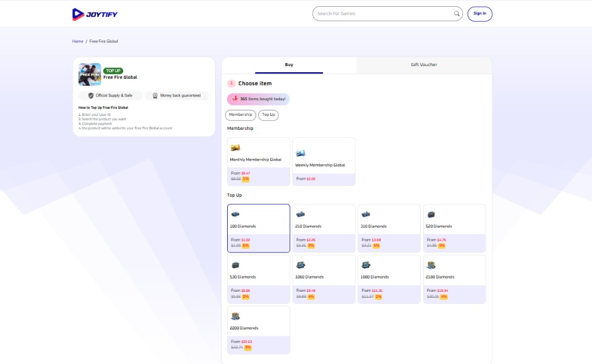Viewport: 592px width, 364px height.
Task: Click the TOP UP green badge
Action: click(113, 70)
